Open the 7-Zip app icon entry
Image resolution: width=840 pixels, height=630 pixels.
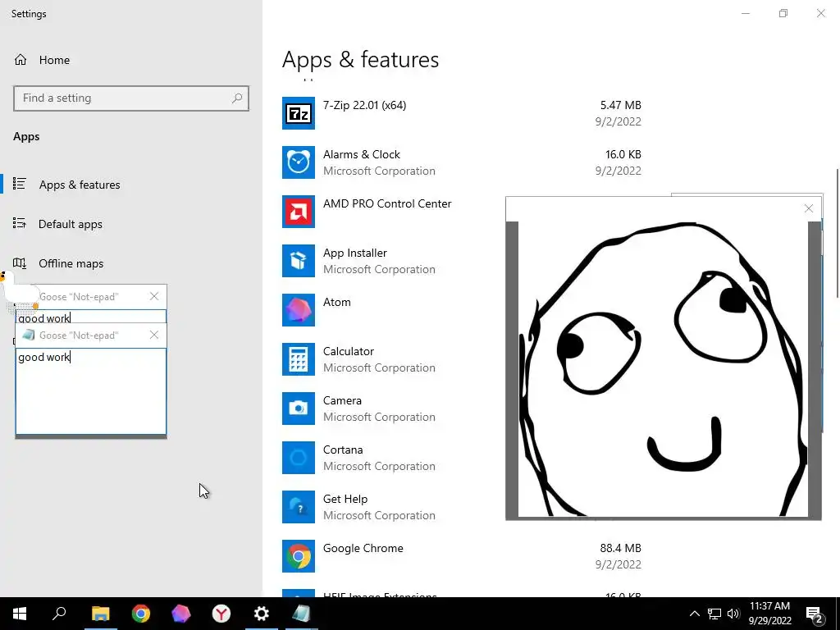299,113
